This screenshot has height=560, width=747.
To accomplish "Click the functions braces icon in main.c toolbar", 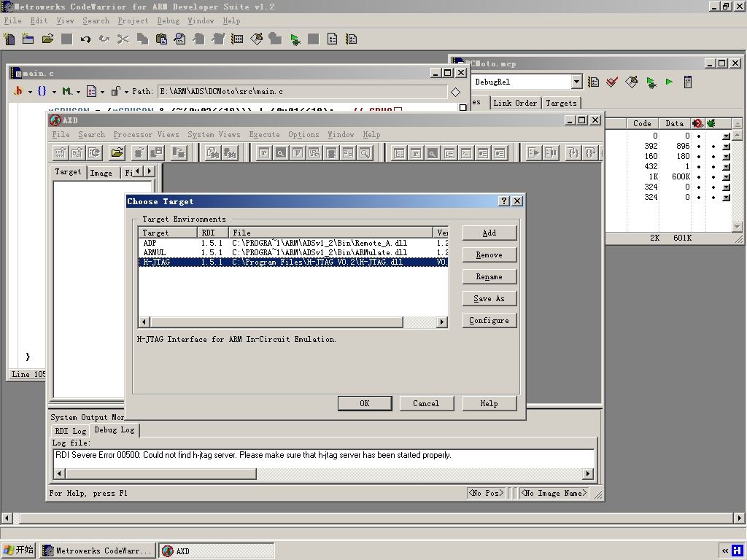I will tap(42, 91).
